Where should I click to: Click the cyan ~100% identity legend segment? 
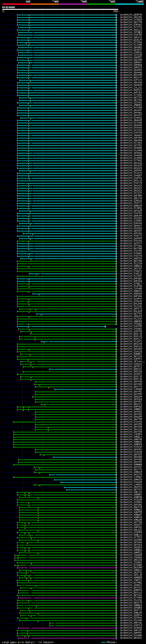tap(130, 4)
